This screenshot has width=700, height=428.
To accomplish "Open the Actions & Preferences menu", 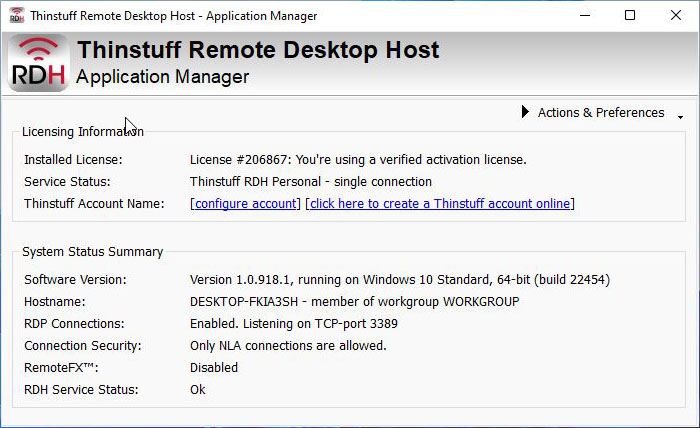I will [x=600, y=112].
